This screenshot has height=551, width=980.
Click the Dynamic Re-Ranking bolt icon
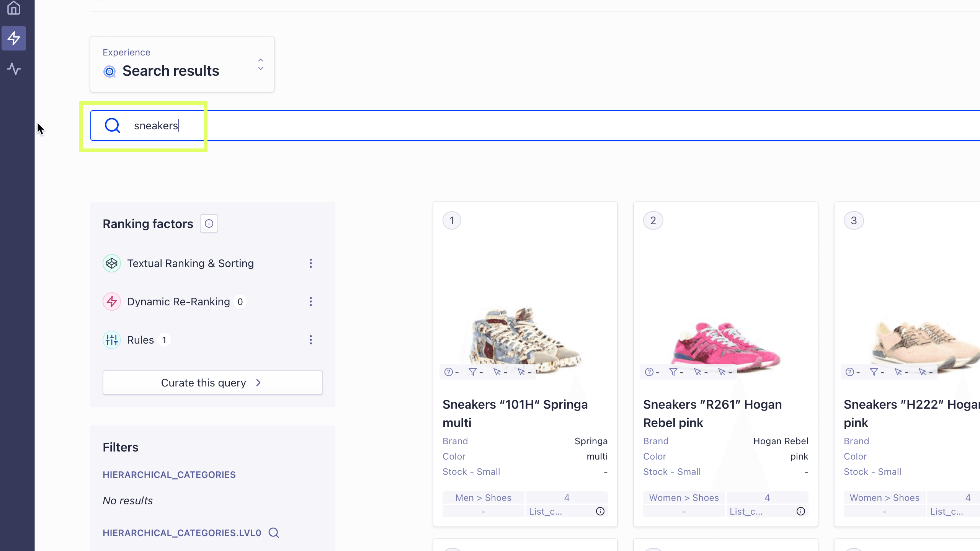[112, 302]
